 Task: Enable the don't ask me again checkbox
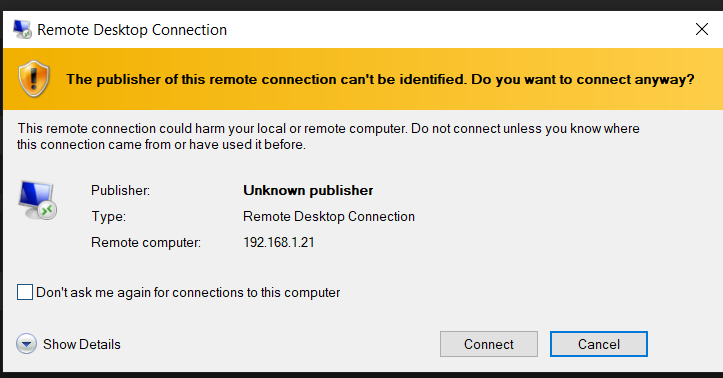pyautogui.click(x=25, y=292)
